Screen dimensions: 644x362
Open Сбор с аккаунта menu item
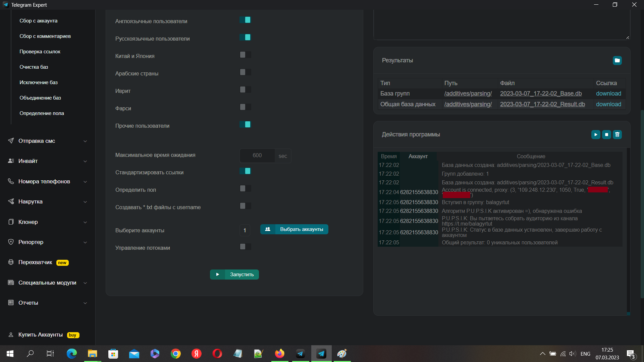pyautogui.click(x=39, y=21)
